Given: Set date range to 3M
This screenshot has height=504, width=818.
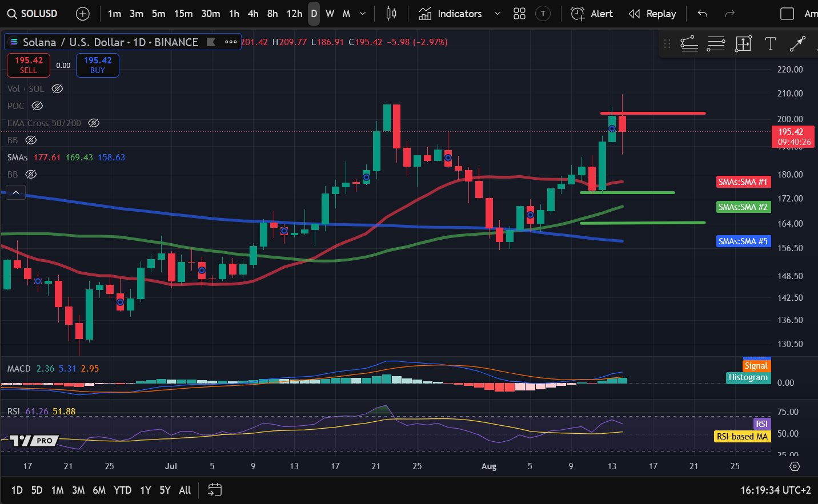Looking at the screenshot, I should click(x=78, y=490).
